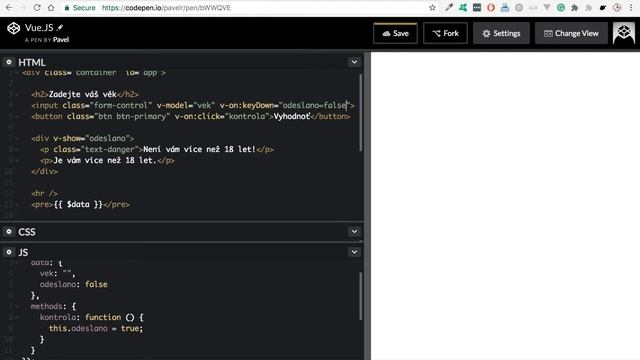This screenshot has height=360, width=640.
Task: Open the red circular Opera-style extension icon
Action: pos(491,7)
